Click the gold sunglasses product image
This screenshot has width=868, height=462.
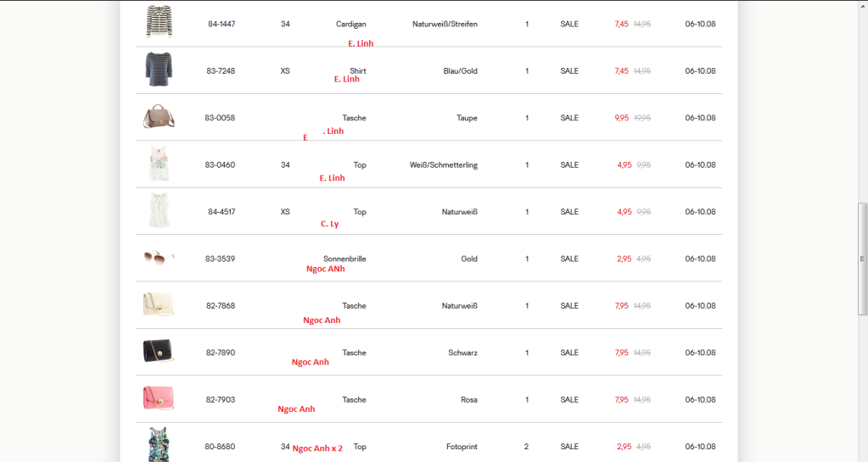pos(155,257)
